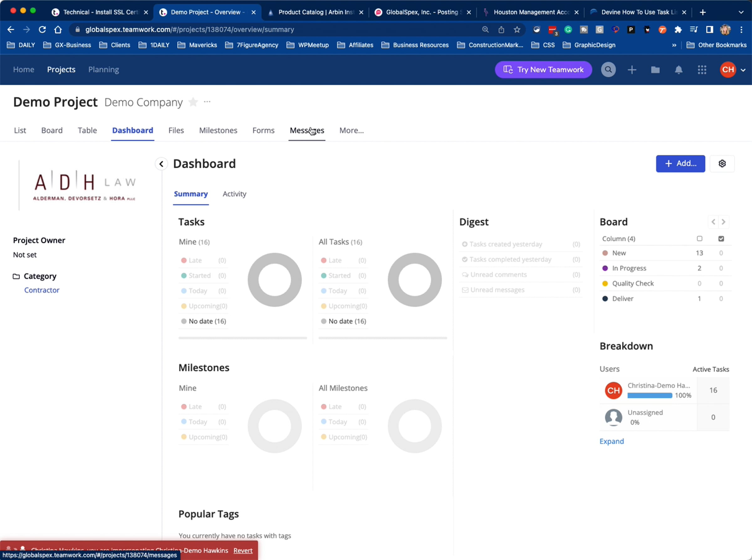The image size is (752, 560).
Task: Toggle the unchecked Board column checkbox
Action: click(699, 239)
